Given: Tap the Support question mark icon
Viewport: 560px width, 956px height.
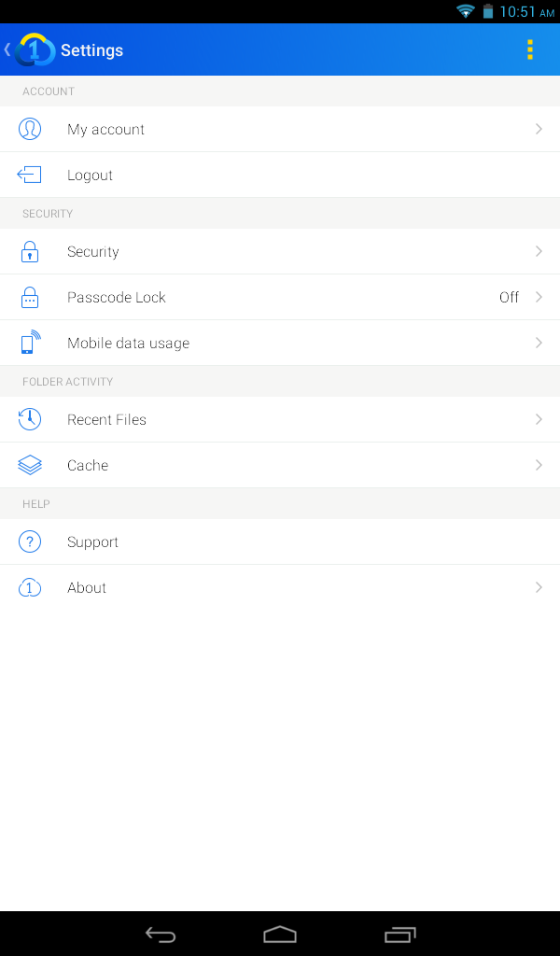Looking at the screenshot, I should click(30, 541).
